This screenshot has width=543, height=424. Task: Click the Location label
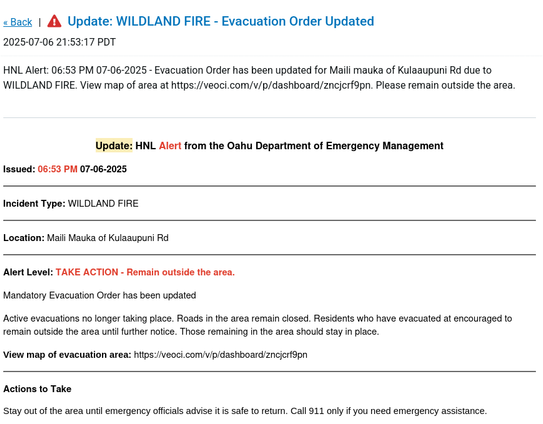point(24,238)
